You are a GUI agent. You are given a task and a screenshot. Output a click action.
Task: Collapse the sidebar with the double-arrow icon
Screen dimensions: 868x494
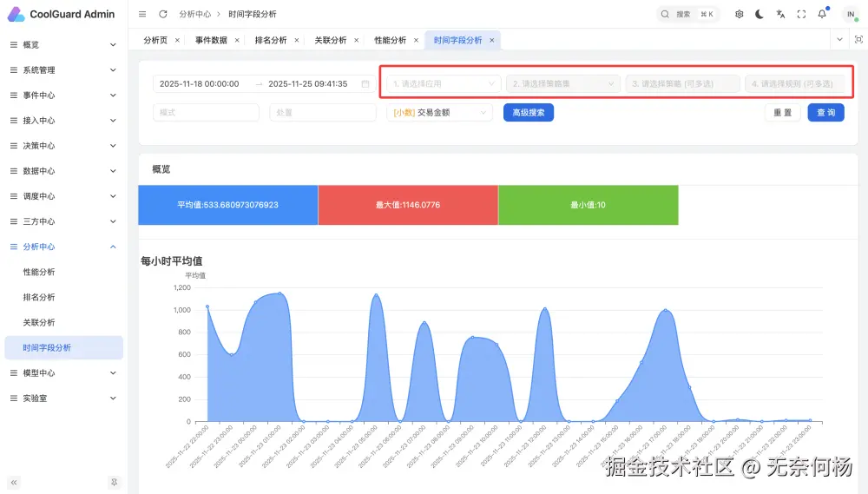click(x=14, y=482)
